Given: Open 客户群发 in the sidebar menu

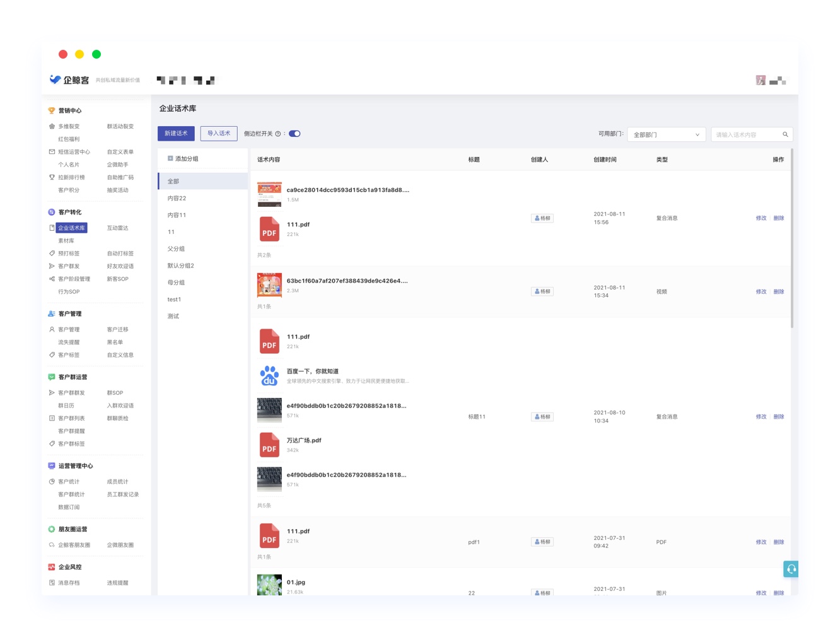Looking at the screenshot, I should pos(69,266).
